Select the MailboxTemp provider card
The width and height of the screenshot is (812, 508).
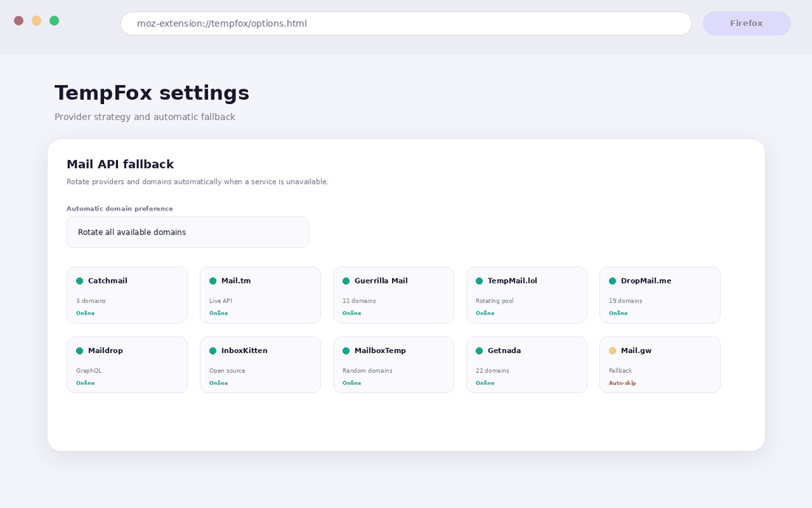393,365
